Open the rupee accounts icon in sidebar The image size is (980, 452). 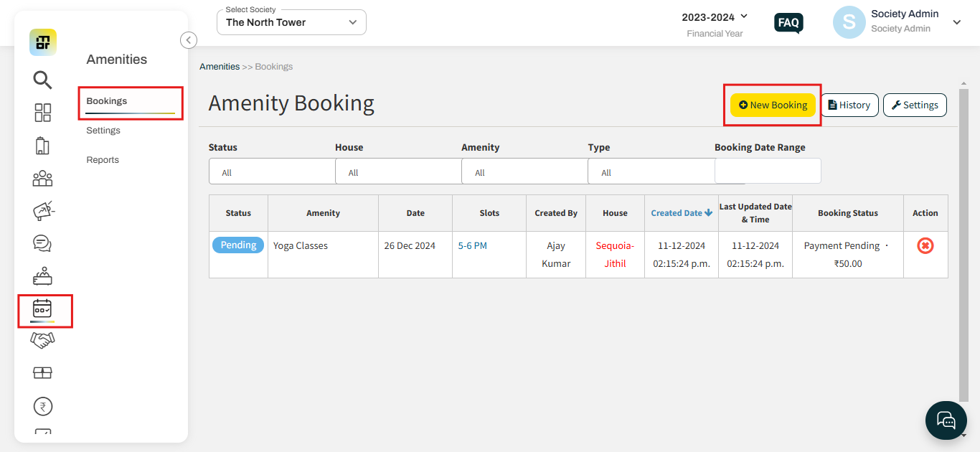[x=43, y=407]
